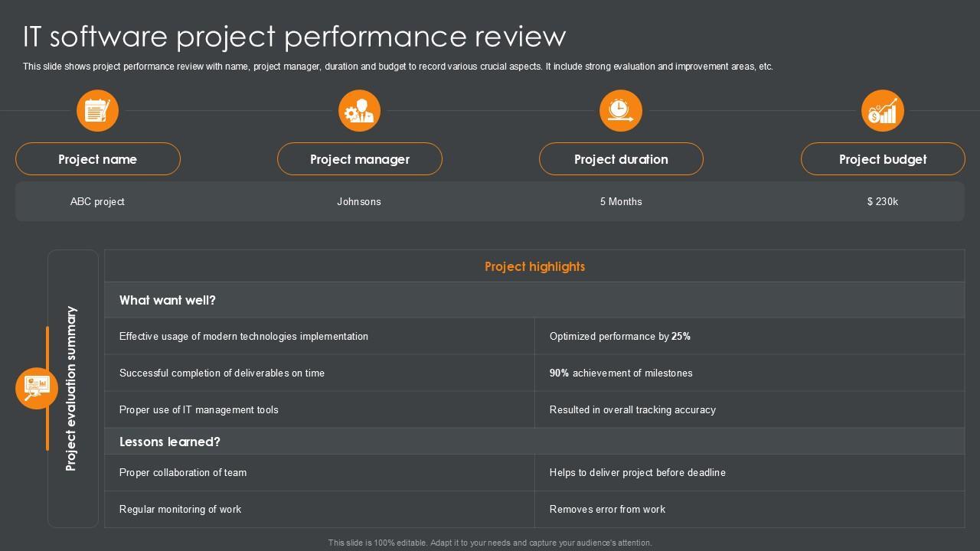Click the ABC project value

tap(97, 202)
